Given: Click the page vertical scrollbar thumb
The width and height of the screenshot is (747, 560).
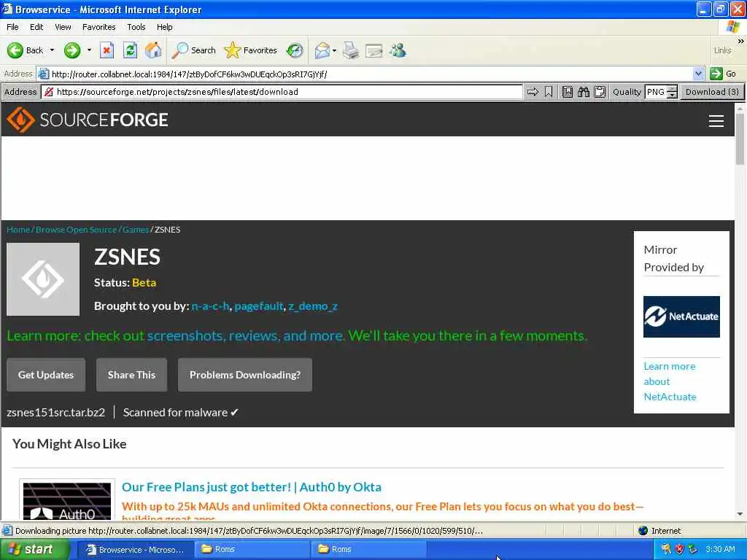Looking at the screenshot, I should pos(740,139).
